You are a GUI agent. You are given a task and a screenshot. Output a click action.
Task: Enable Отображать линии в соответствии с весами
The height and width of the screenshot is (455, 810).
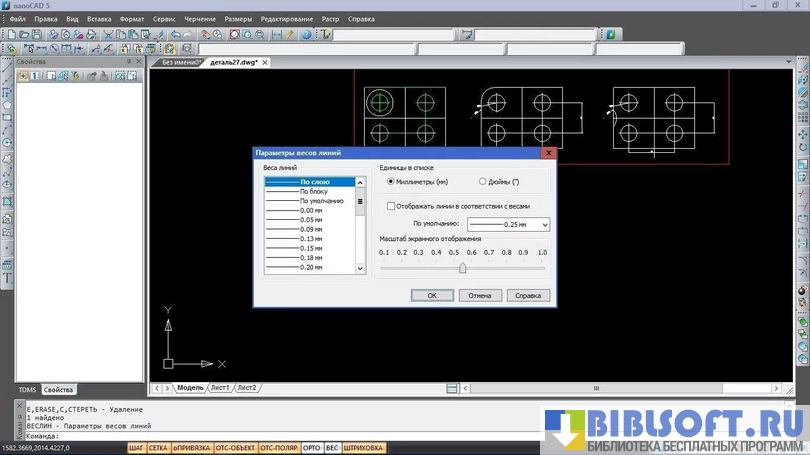point(391,206)
